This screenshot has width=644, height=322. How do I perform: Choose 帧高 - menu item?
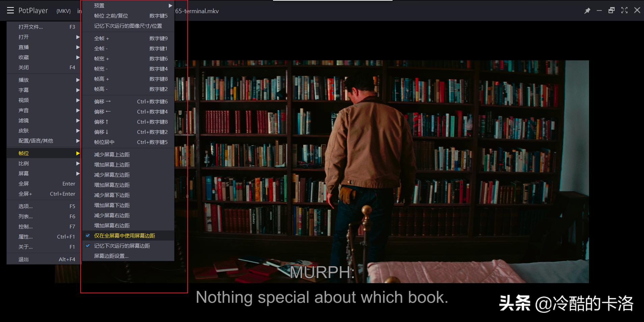[x=128, y=89]
